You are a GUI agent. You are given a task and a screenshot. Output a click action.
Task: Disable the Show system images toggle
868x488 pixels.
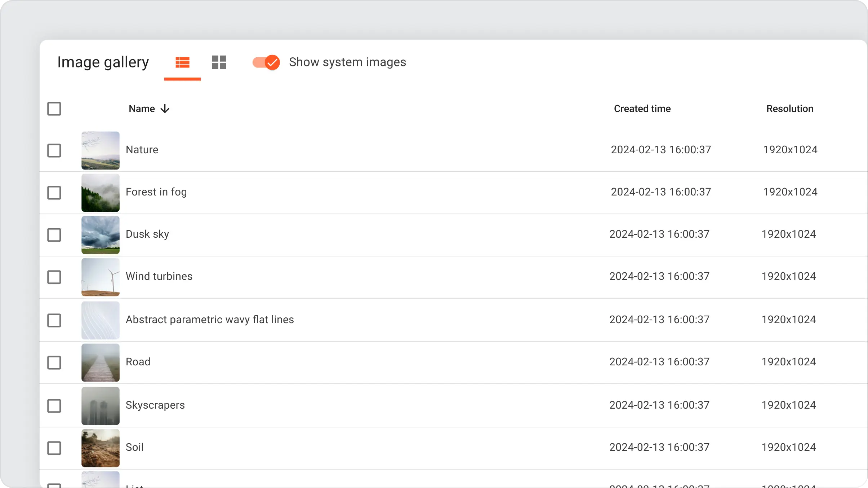266,62
